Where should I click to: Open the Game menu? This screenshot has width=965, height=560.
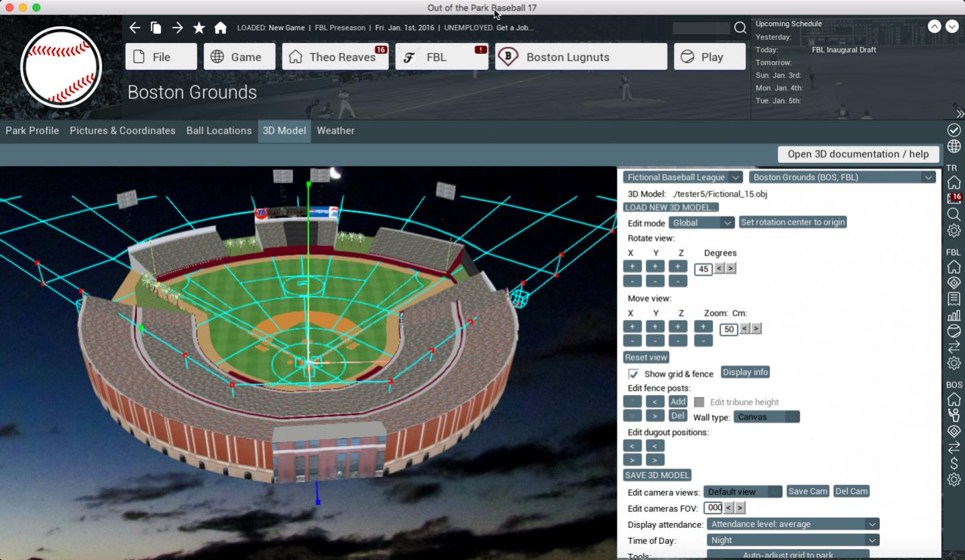click(239, 57)
